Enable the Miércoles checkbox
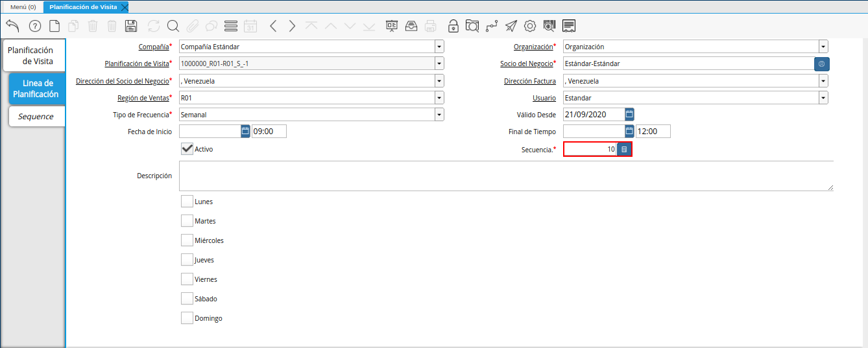 coord(187,240)
